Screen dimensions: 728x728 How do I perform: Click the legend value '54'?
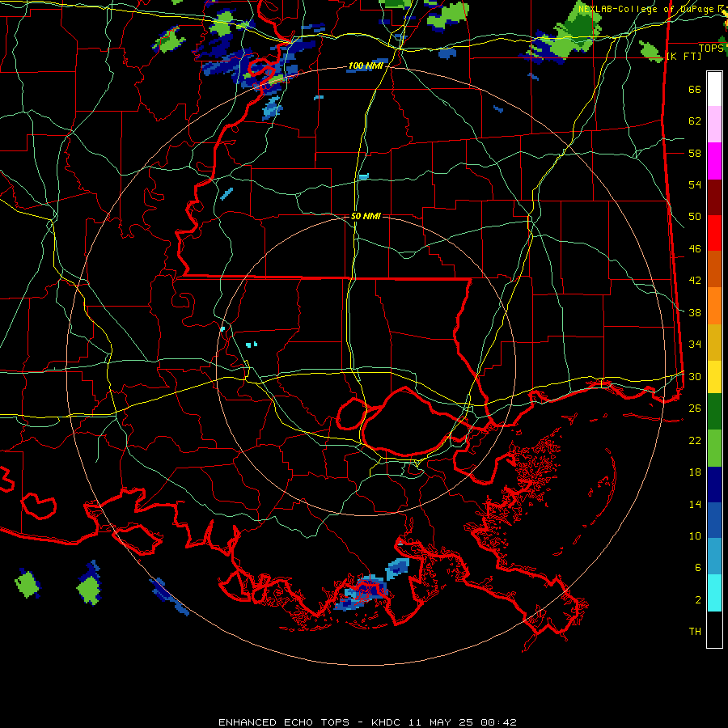click(695, 184)
